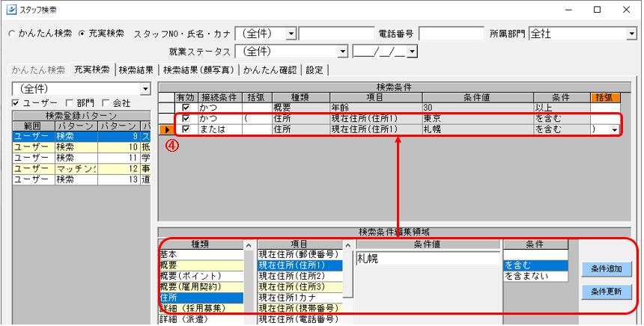Open the date picker dropdown arrow

click(412, 52)
